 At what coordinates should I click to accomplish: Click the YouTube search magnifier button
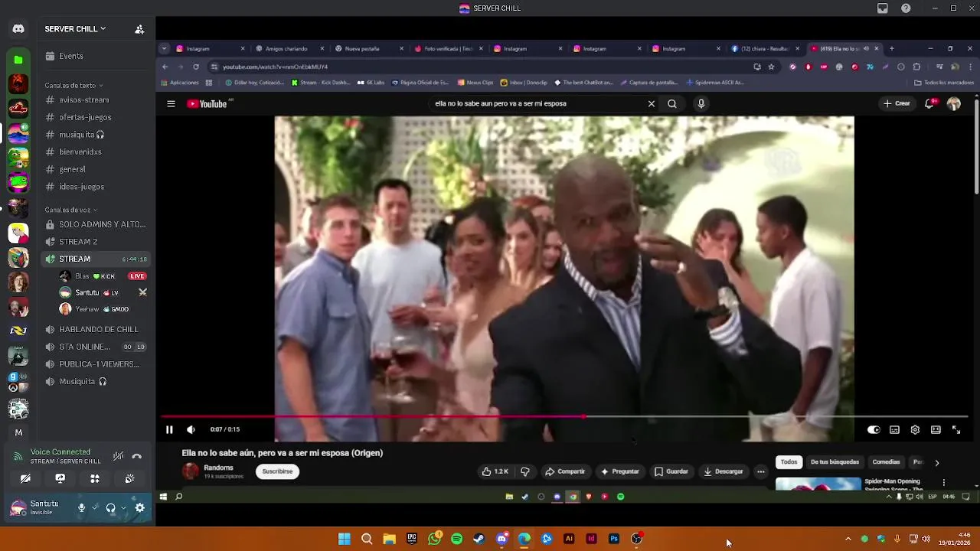[672, 104]
